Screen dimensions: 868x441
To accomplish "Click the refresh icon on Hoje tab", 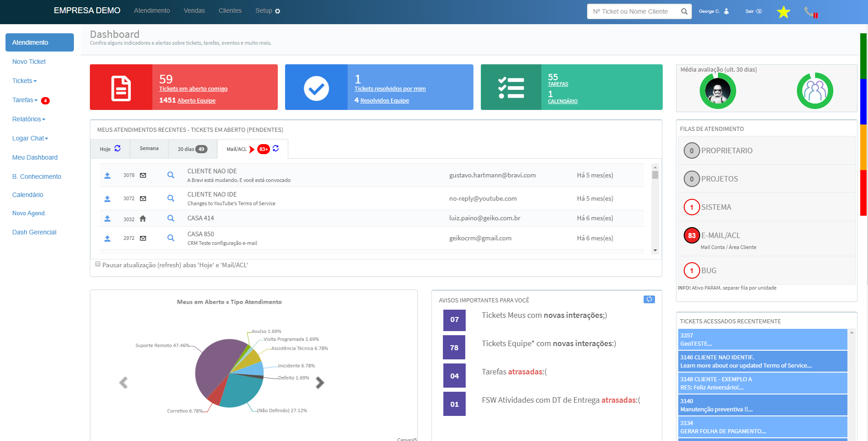I will tap(117, 148).
